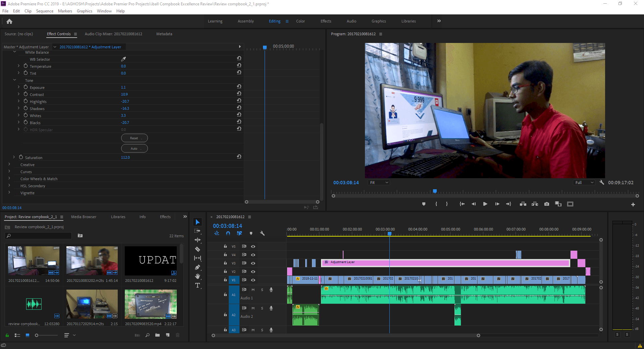Click the Export Frame camera icon
The image size is (644, 349).
tap(547, 204)
